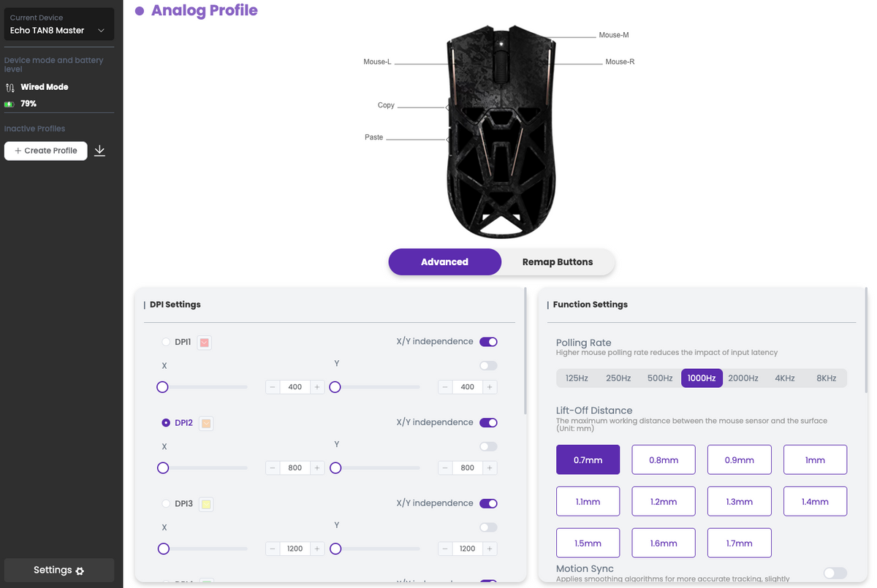The height and width of the screenshot is (588, 877).
Task: Select the DPI3 radio button
Action: (166, 504)
